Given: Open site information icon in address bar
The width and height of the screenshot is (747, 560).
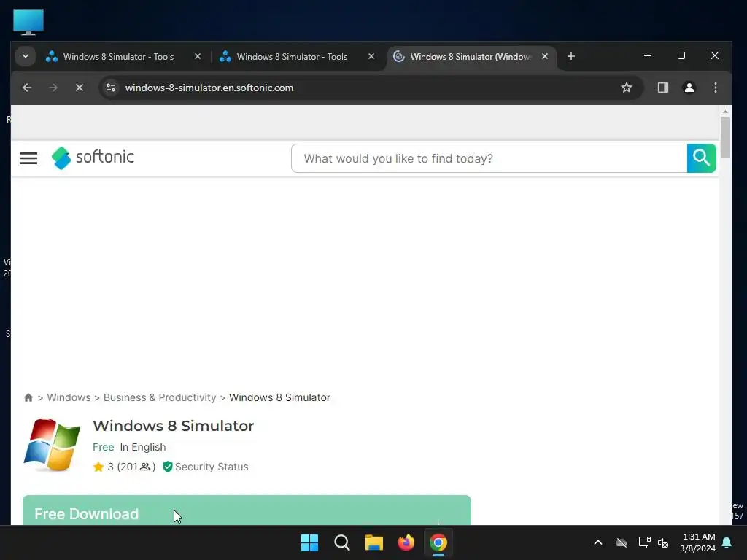Looking at the screenshot, I should [x=111, y=87].
